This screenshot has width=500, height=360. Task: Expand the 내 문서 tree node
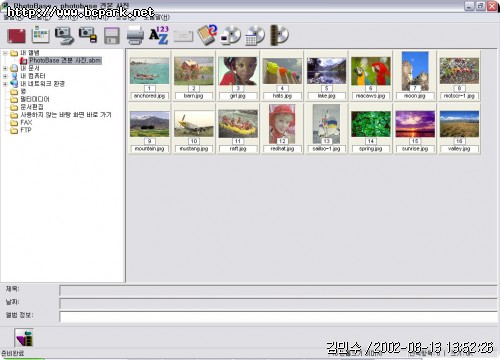pos(5,68)
